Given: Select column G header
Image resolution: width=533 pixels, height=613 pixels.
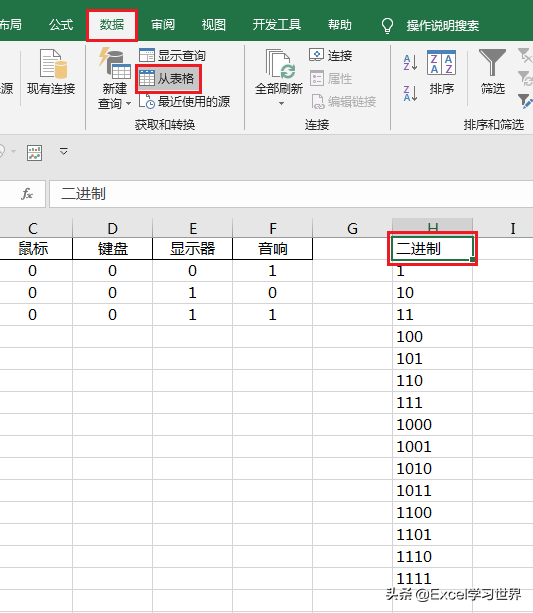Looking at the screenshot, I should pyautogui.click(x=352, y=228).
